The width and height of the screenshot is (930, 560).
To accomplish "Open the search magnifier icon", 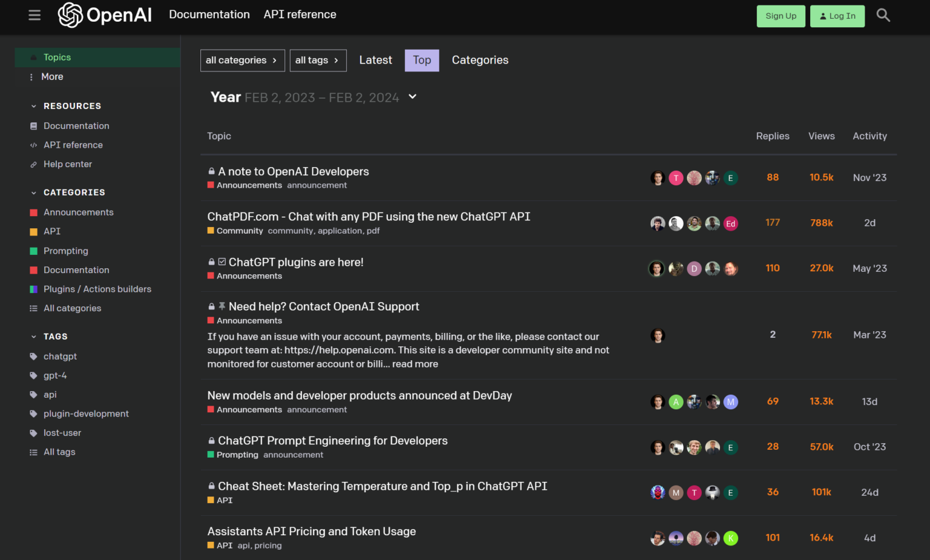I will pyautogui.click(x=883, y=15).
